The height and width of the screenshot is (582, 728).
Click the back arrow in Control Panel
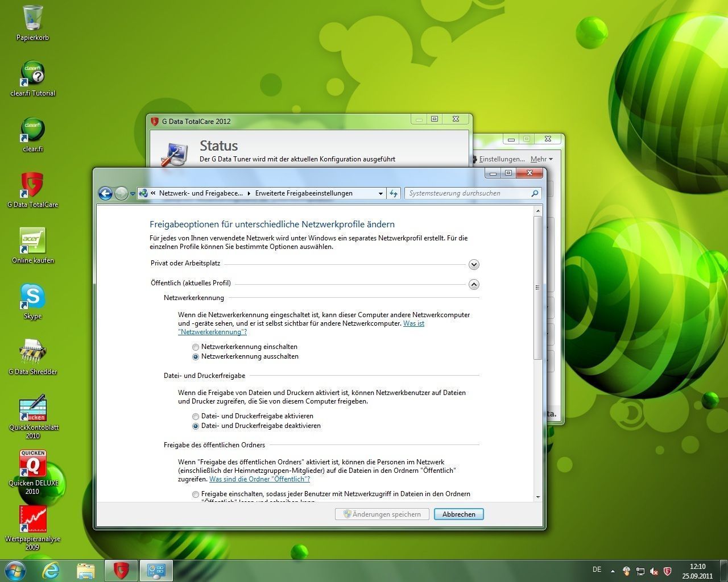click(x=105, y=193)
